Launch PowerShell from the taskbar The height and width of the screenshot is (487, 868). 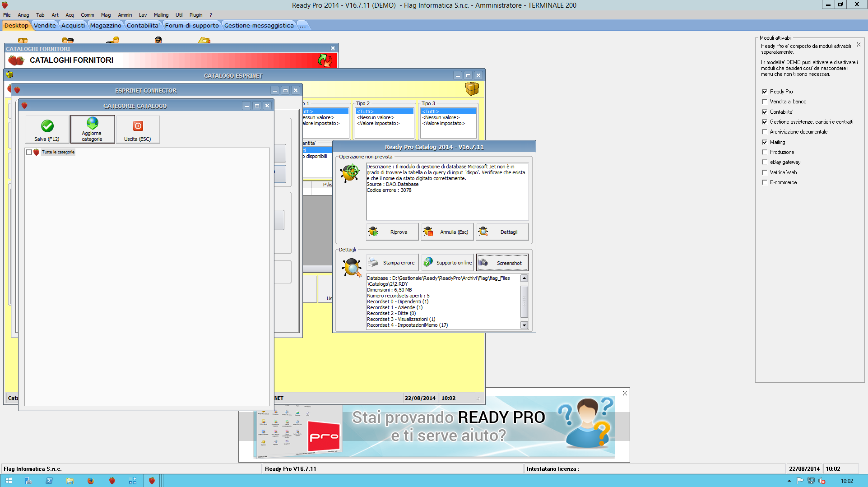pos(49,481)
